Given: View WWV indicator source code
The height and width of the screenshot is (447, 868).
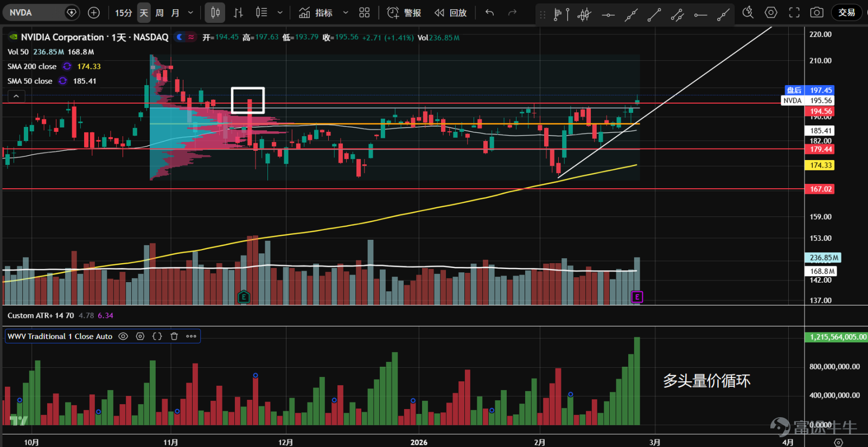Looking at the screenshot, I should point(157,336).
